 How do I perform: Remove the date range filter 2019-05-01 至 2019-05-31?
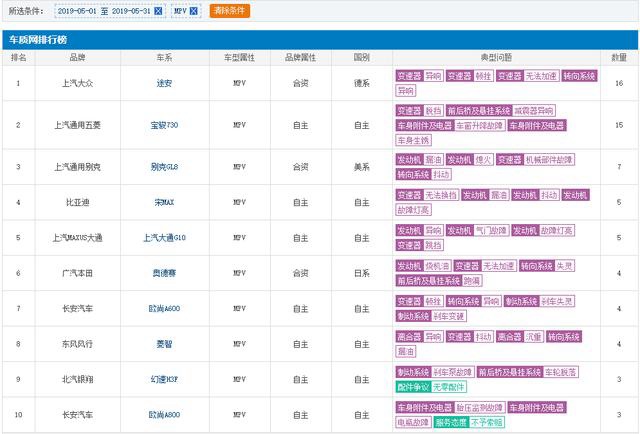point(158,11)
